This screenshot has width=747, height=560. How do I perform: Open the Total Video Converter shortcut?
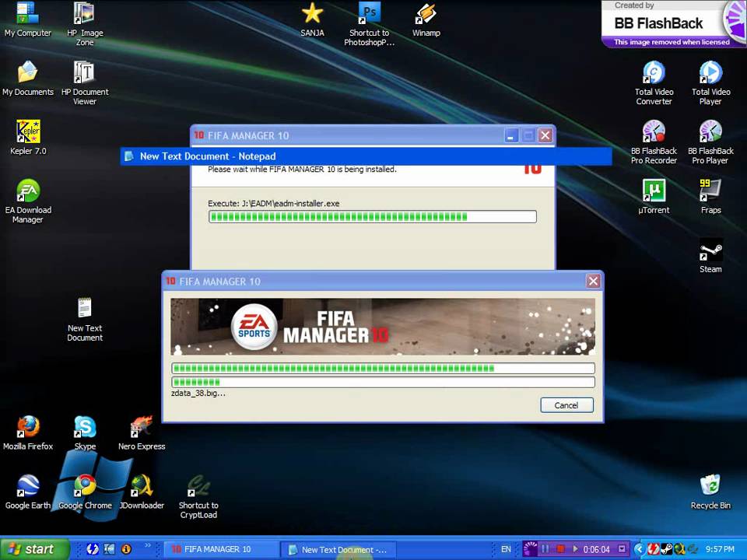654,73
